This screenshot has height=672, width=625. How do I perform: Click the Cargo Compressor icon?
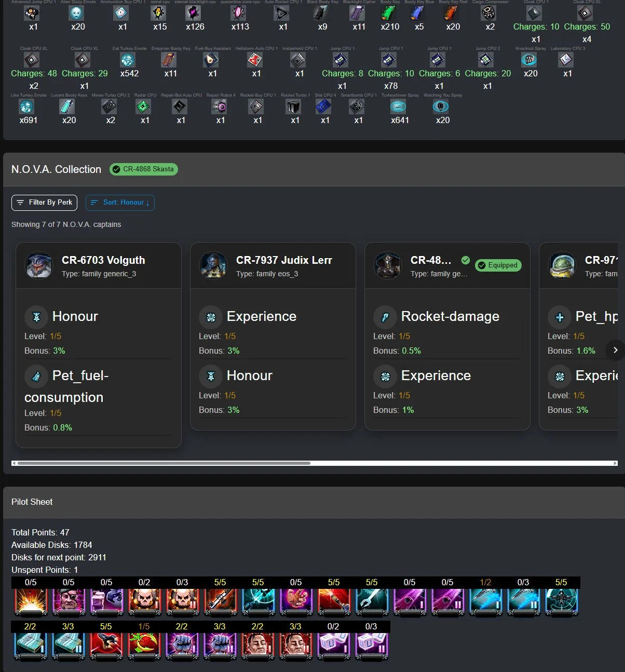pos(488,13)
